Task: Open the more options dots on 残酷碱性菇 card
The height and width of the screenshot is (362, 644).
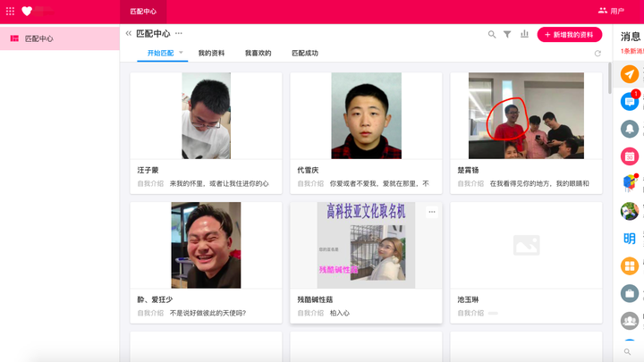Action: click(432, 212)
